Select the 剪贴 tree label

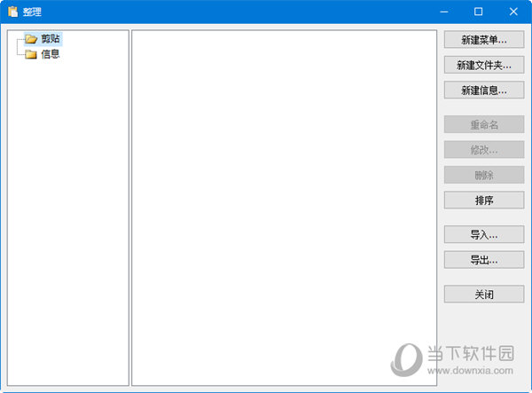51,39
